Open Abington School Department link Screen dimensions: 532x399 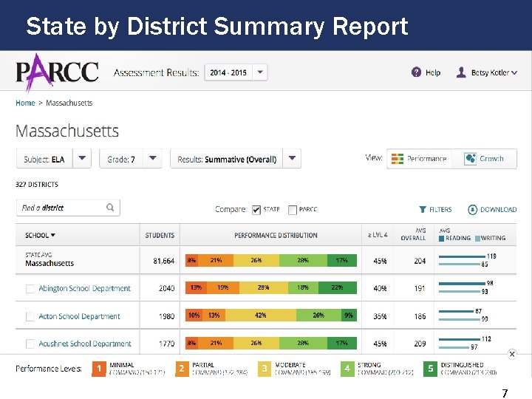pyautogui.click(x=84, y=288)
